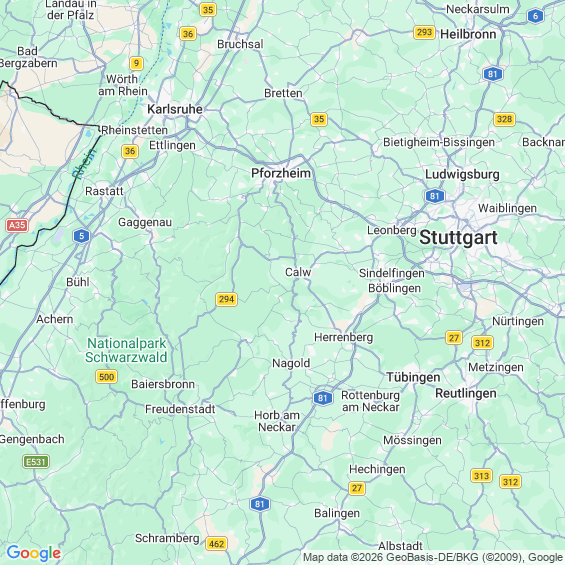This screenshot has height=565, width=565.
Task: Select the Stuttgart city label
Action: tap(458, 237)
